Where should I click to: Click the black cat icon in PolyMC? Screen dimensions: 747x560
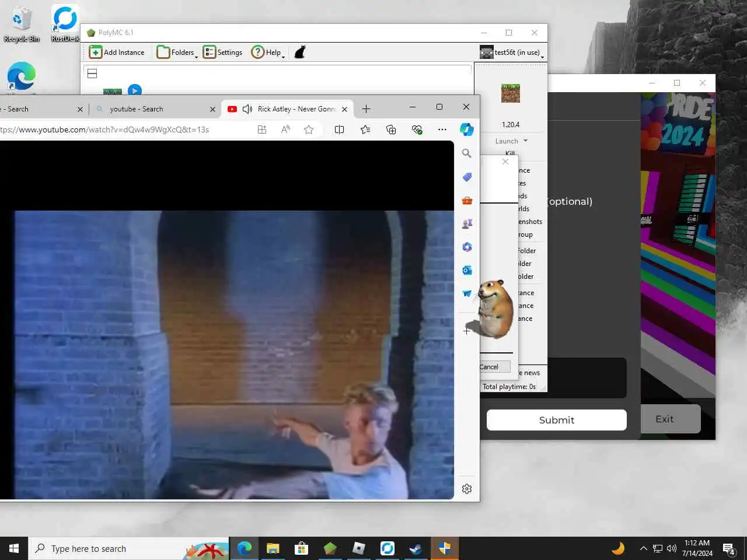point(300,52)
